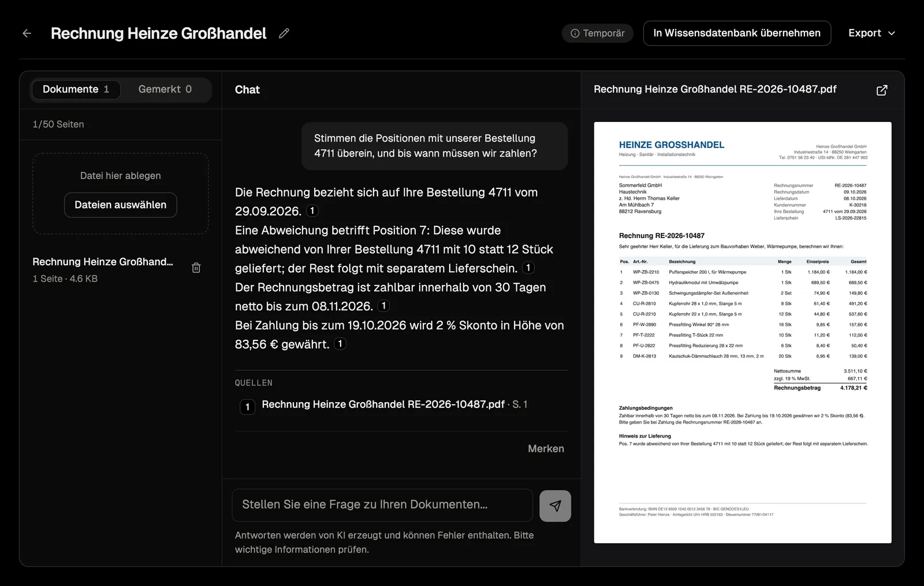
Task: Click 'HEINZE GROSSHANDEL' logo in the PDF
Action: (672, 145)
